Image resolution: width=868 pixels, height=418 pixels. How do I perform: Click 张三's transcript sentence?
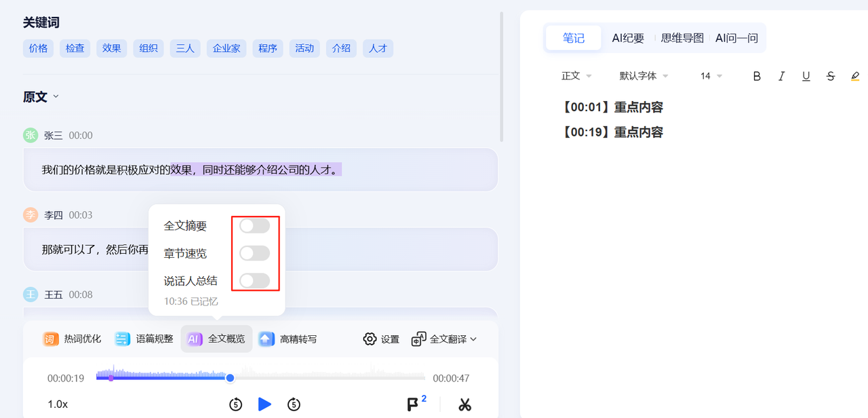[x=191, y=170]
